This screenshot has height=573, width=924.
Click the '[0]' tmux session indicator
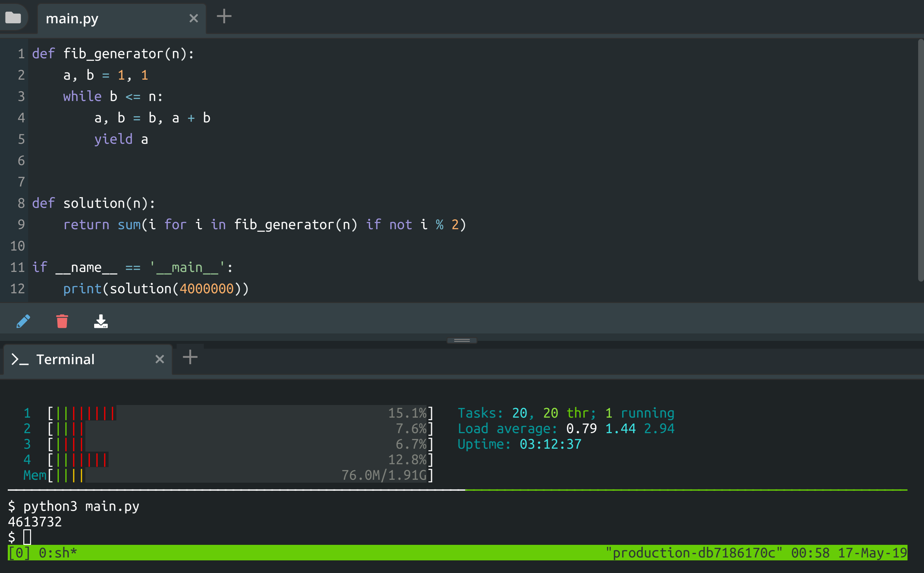[x=19, y=553]
